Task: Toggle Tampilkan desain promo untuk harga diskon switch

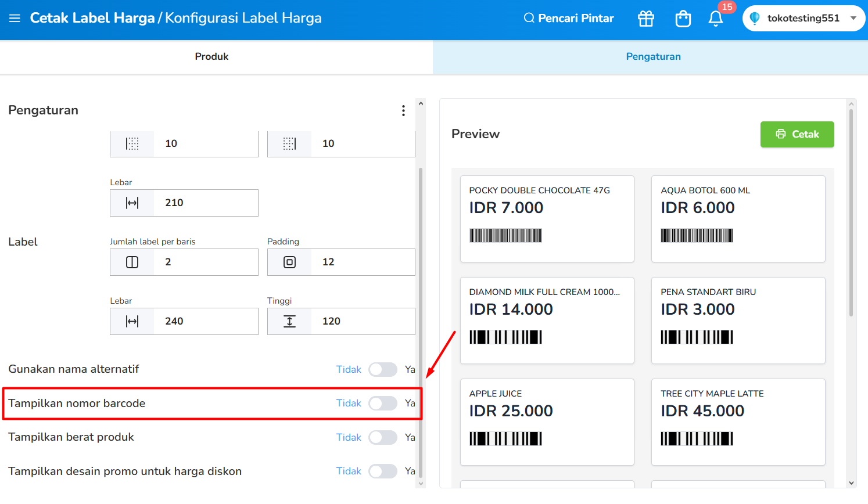Action: pos(383,471)
